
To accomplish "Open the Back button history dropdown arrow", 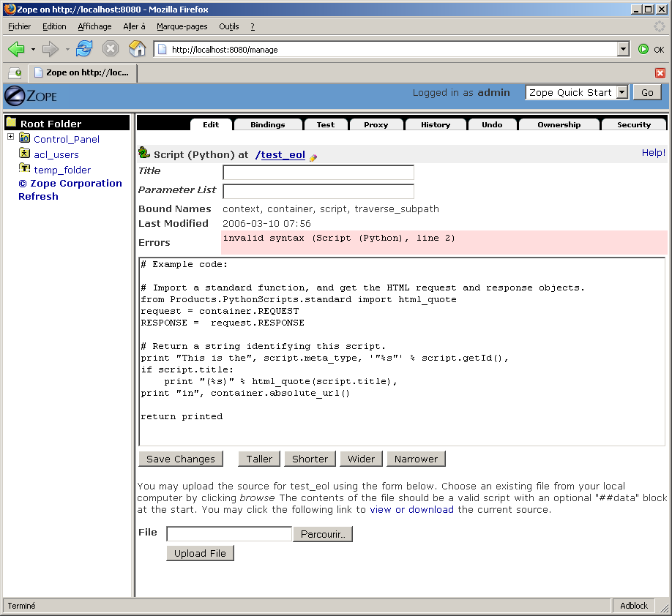I will tap(33, 50).
